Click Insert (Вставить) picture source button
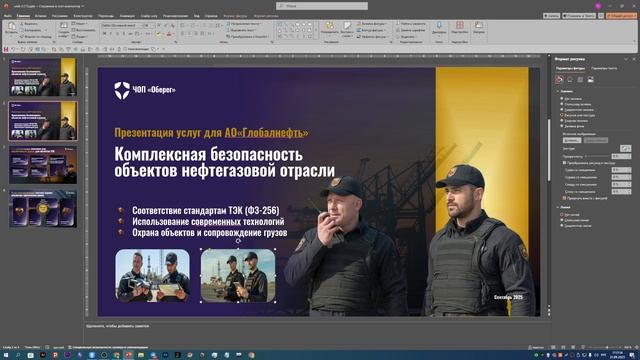 pyautogui.click(x=571, y=140)
